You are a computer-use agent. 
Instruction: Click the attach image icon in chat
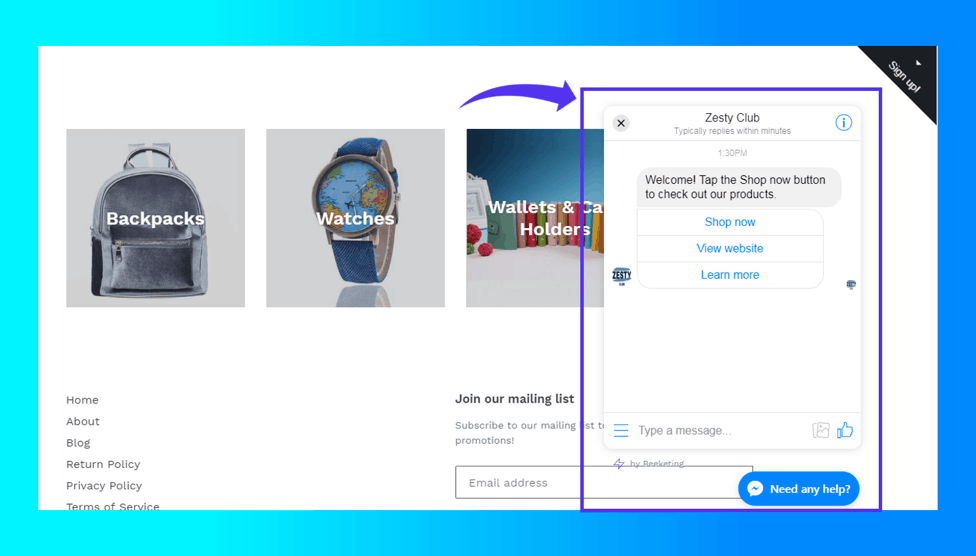pyautogui.click(x=821, y=430)
